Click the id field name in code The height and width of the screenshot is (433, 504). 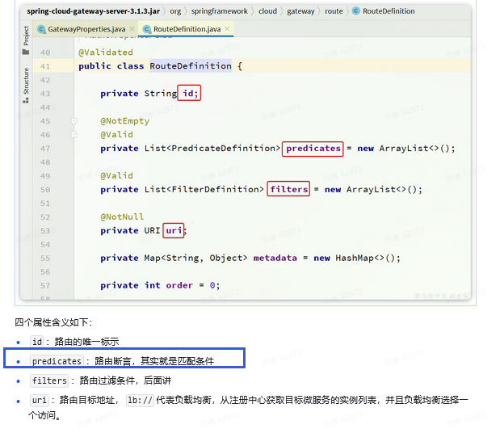[x=188, y=93]
